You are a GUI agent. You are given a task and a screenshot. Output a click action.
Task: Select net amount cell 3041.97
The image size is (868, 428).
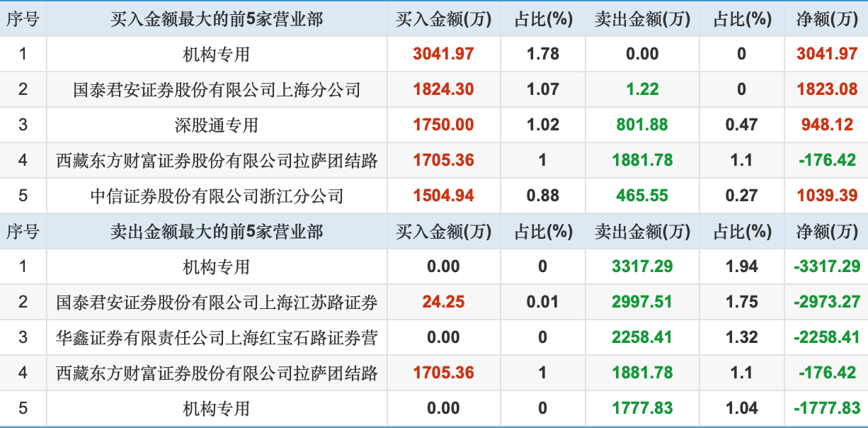[x=827, y=54]
